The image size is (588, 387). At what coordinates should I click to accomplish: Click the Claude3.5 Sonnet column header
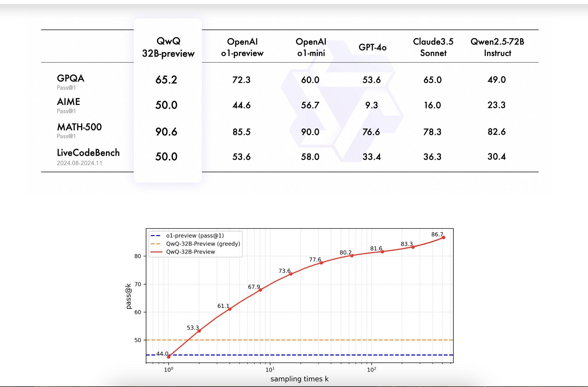433,47
